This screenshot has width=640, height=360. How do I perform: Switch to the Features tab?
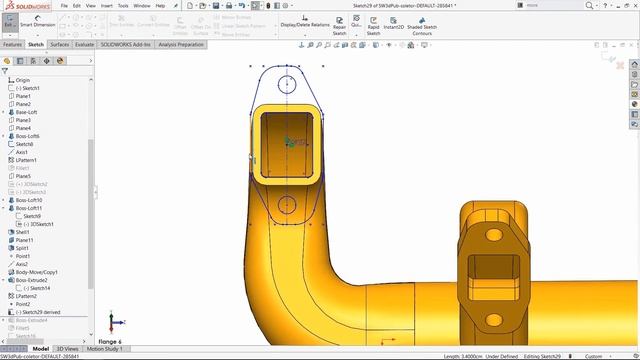(x=12, y=44)
